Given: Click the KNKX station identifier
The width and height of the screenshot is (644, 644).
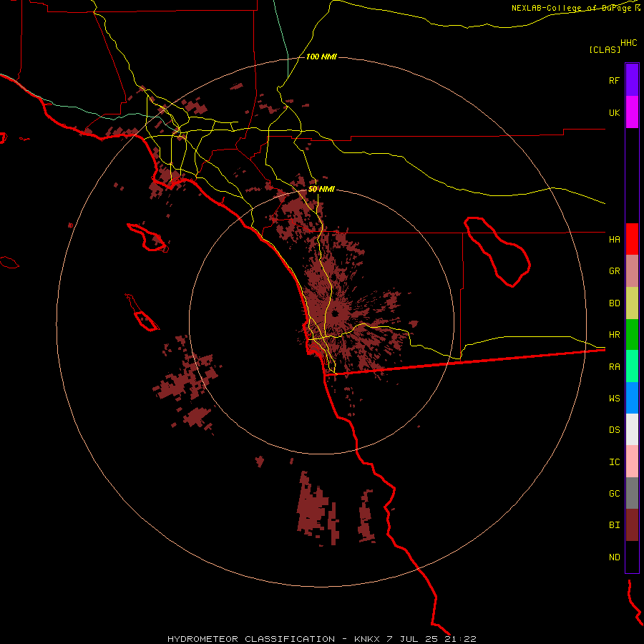Looking at the screenshot, I should pos(367,639).
